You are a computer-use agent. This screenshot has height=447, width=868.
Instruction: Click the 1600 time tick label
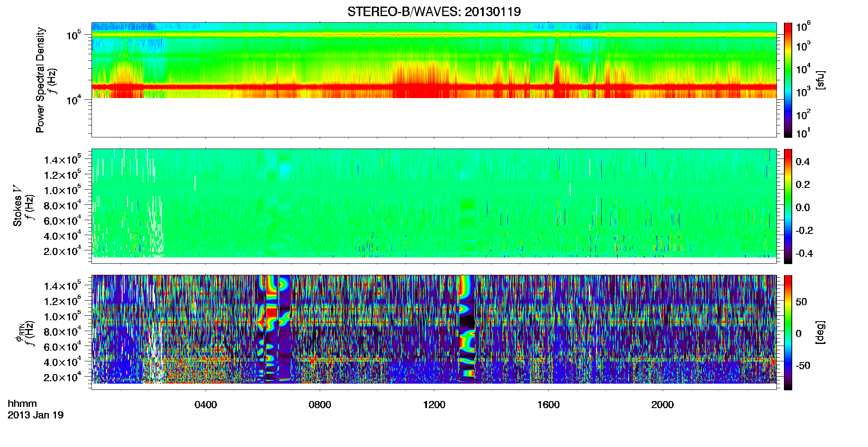(548, 405)
